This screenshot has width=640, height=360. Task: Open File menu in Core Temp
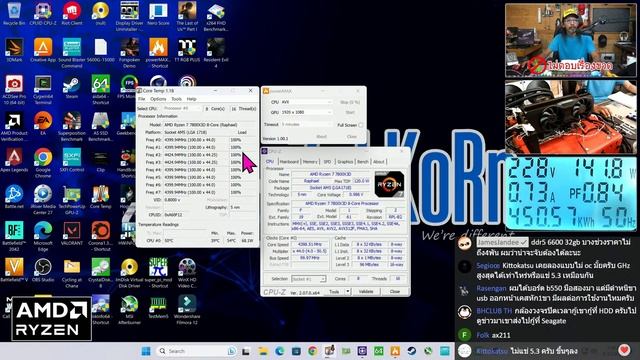click(x=142, y=99)
